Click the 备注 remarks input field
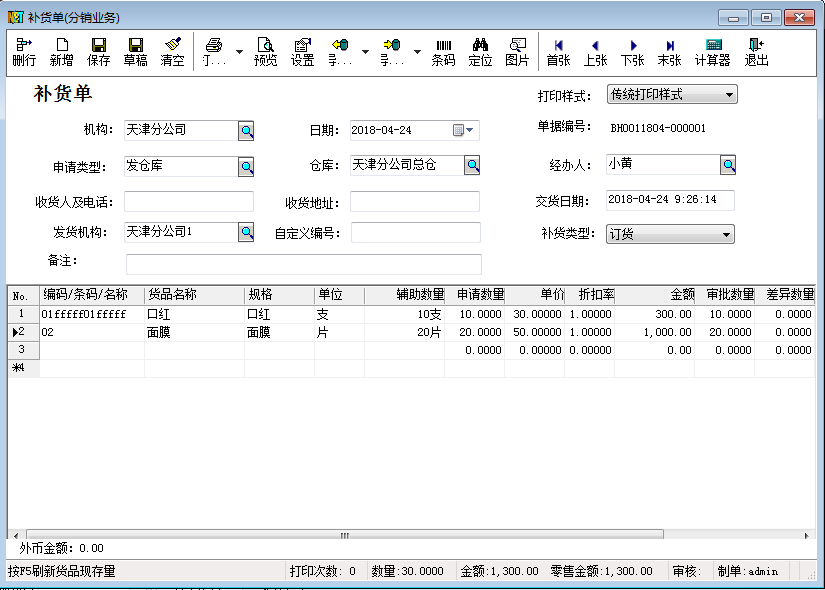 click(x=303, y=264)
